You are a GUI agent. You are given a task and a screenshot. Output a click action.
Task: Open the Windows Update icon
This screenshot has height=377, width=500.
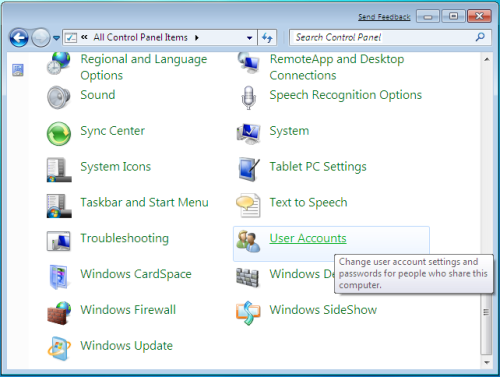pos(59,348)
